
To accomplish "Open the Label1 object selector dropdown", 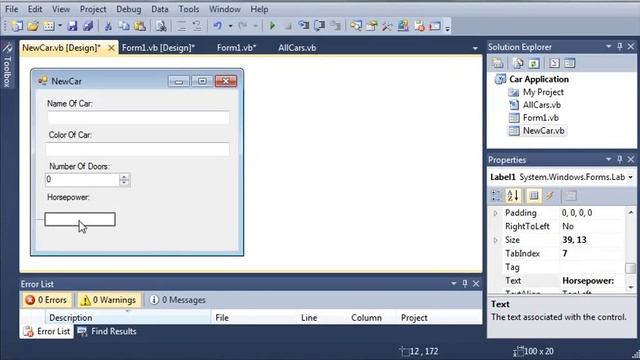I will tap(631, 177).
